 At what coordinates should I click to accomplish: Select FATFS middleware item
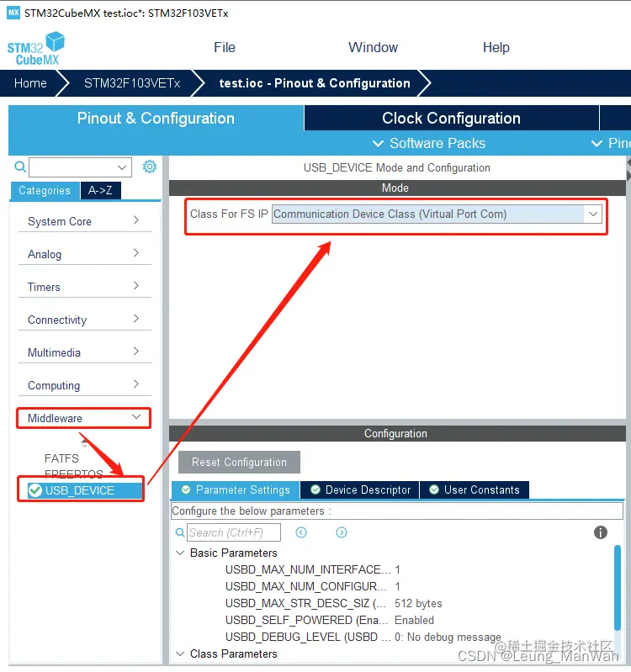61,458
